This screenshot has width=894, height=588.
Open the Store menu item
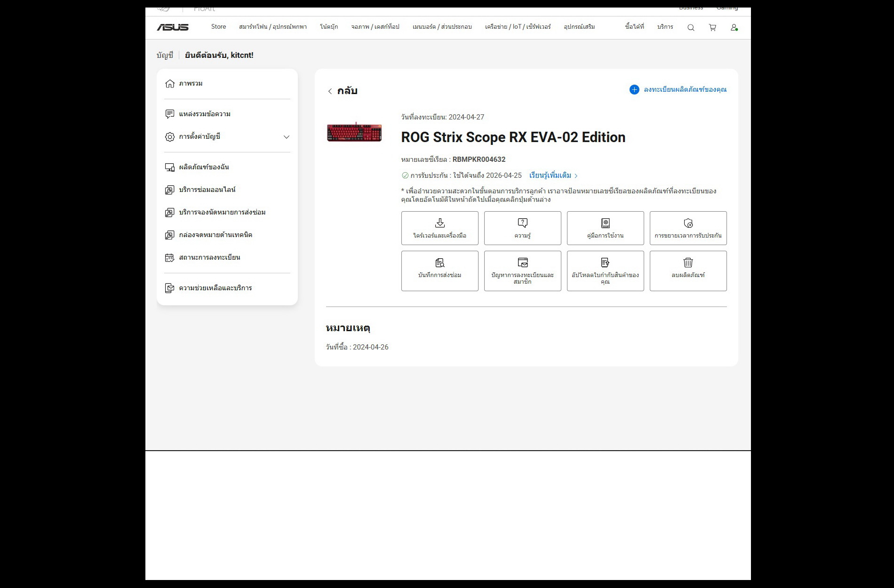point(218,27)
